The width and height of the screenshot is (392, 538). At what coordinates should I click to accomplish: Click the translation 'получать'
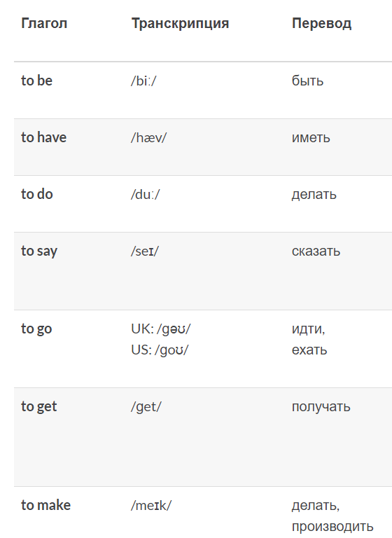click(x=321, y=407)
